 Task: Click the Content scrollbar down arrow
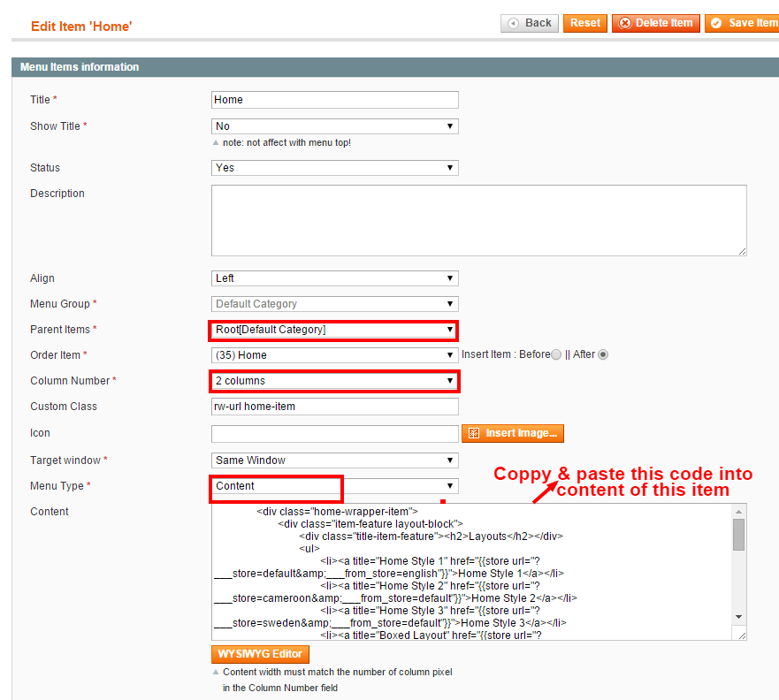pos(738,617)
